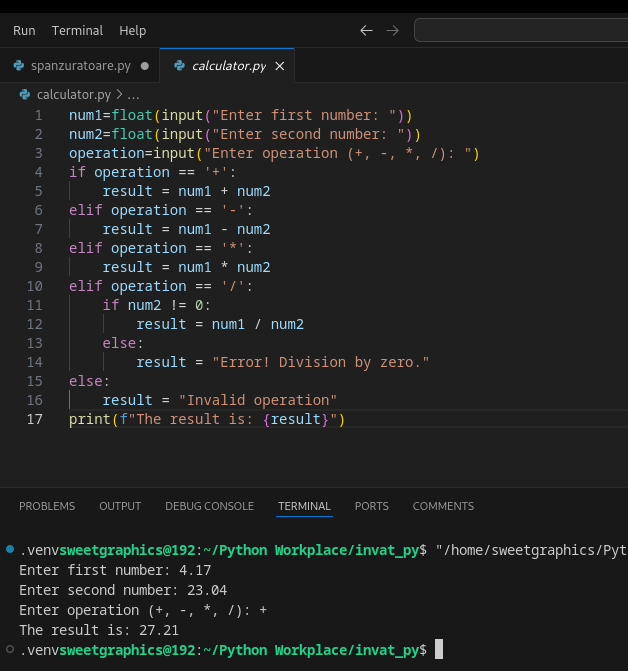Screen dimensions: 628x671
Task: Click "result = num1 / num2" code line
Action: coord(220,324)
